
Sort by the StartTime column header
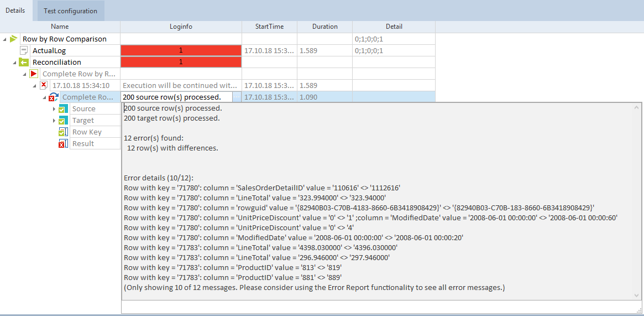point(269,27)
